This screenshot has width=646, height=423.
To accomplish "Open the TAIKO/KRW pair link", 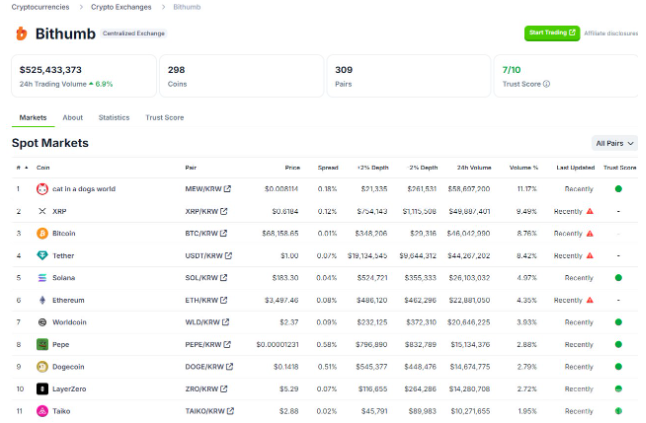I will 209,411.
